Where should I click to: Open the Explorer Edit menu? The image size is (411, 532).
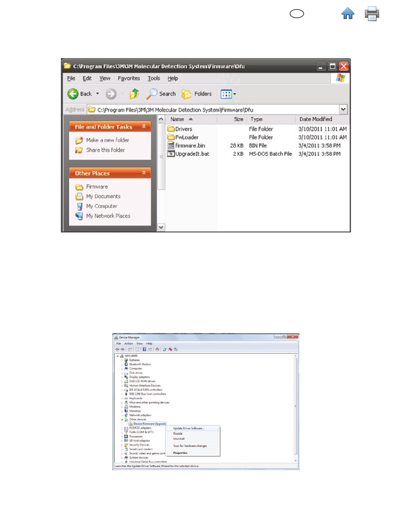click(x=87, y=78)
